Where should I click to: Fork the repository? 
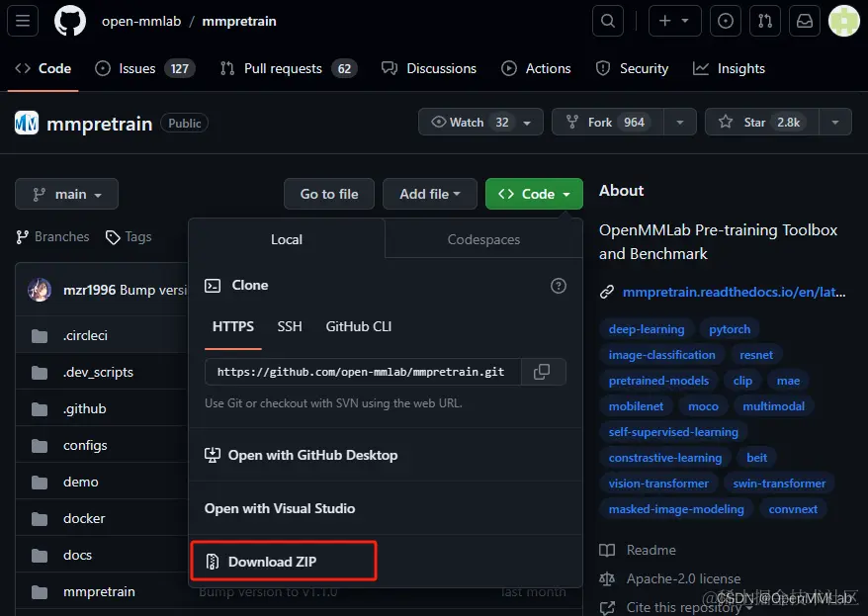tap(608, 122)
